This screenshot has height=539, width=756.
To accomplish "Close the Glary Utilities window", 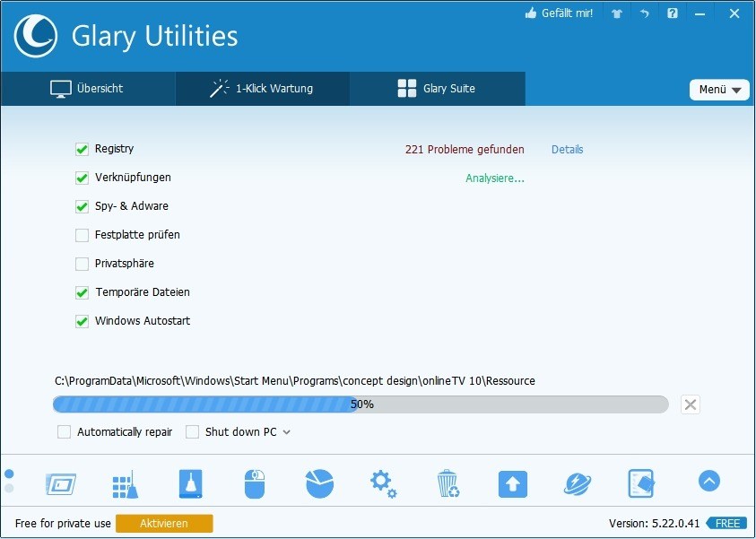I will [x=734, y=13].
